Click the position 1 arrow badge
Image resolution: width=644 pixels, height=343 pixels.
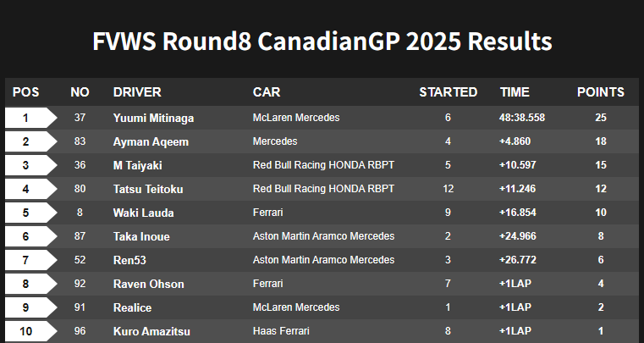[30, 118]
